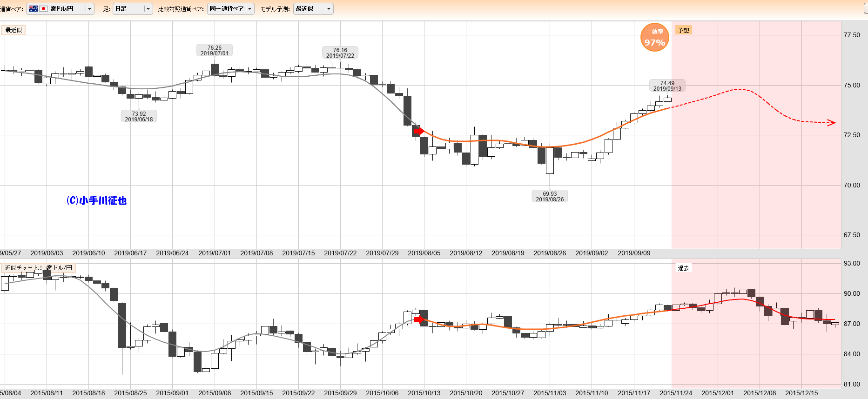868x399 pixels.
Task: Click the 73.92 2019/06/18 low price tag
Action: pos(139,116)
